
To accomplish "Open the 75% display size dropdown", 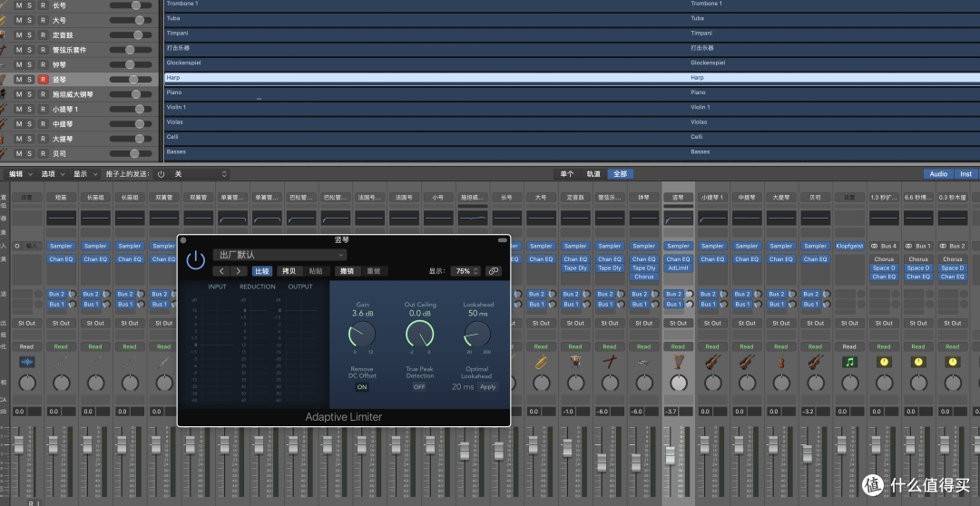I will tap(465, 271).
